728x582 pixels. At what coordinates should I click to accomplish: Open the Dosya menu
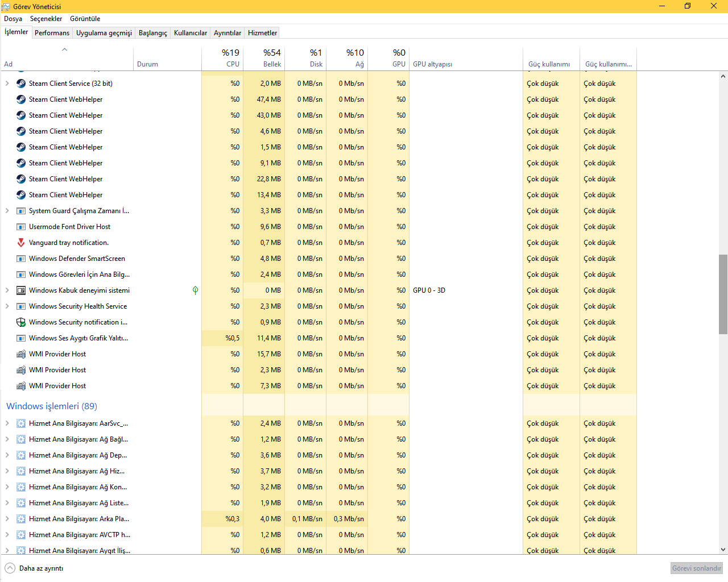coord(13,19)
